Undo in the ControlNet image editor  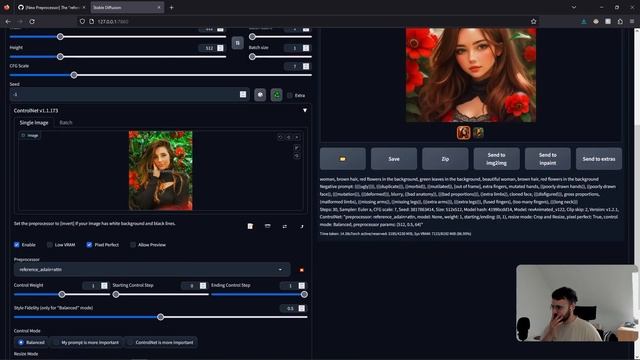280,137
